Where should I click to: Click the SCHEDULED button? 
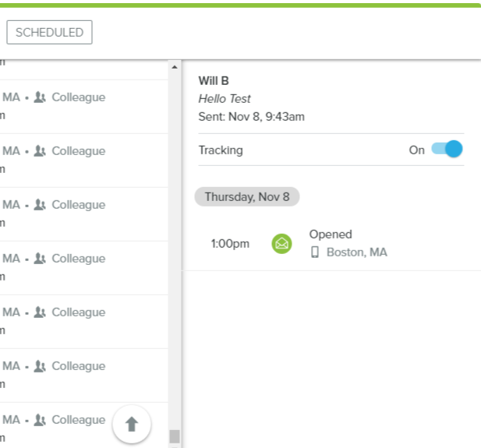point(49,33)
